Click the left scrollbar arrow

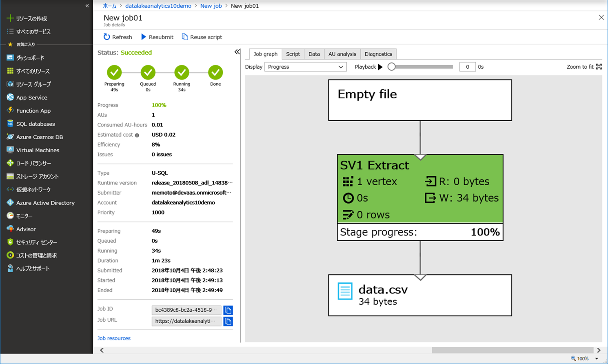tap(102, 350)
